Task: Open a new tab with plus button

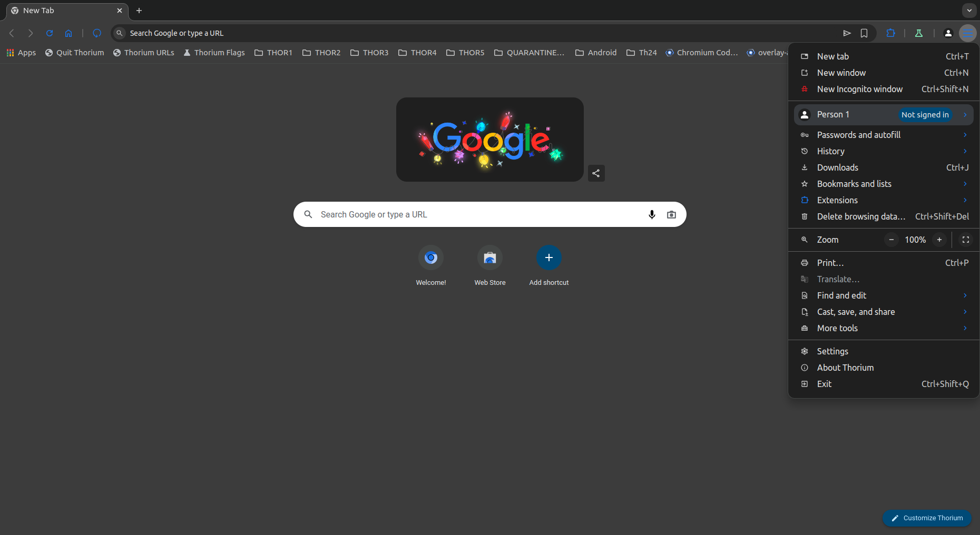Action: tap(139, 11)
